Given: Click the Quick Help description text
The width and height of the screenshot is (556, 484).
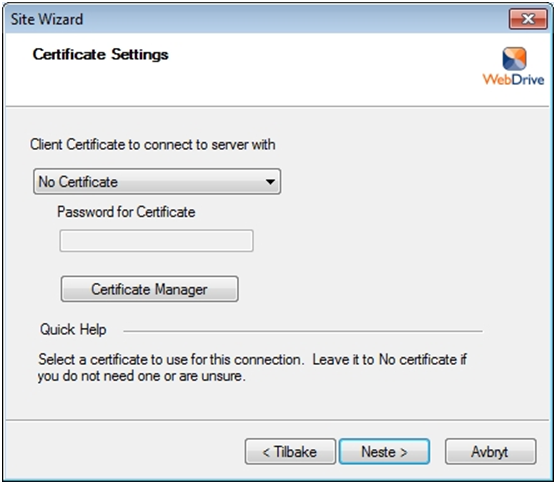Looking at the screenshot, I should (252, 368).
